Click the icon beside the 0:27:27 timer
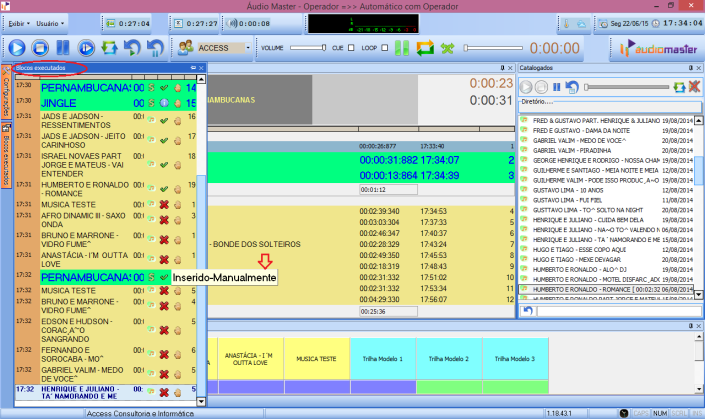Viewport: 705px width, 419px height. tap(178, 23)
